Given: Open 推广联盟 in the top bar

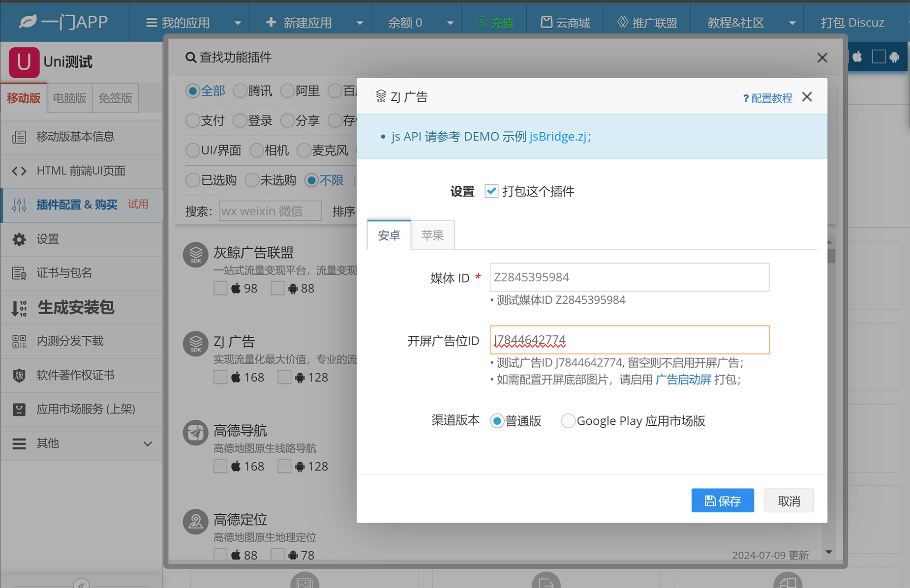Looking at the screenshot, I should 647,22.
